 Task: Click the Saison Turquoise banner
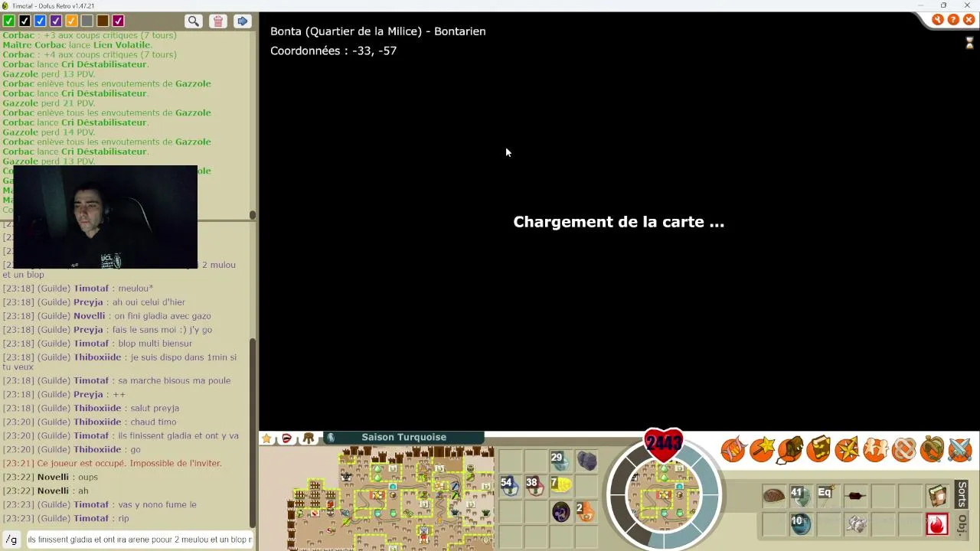pyautogui.click(x=404, y=437)
